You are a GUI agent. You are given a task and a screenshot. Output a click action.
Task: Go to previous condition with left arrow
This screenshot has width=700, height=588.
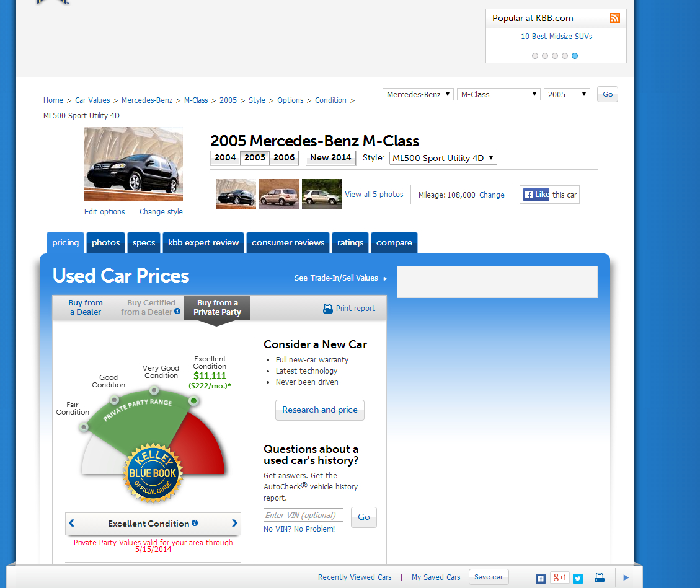pos(72,523)
